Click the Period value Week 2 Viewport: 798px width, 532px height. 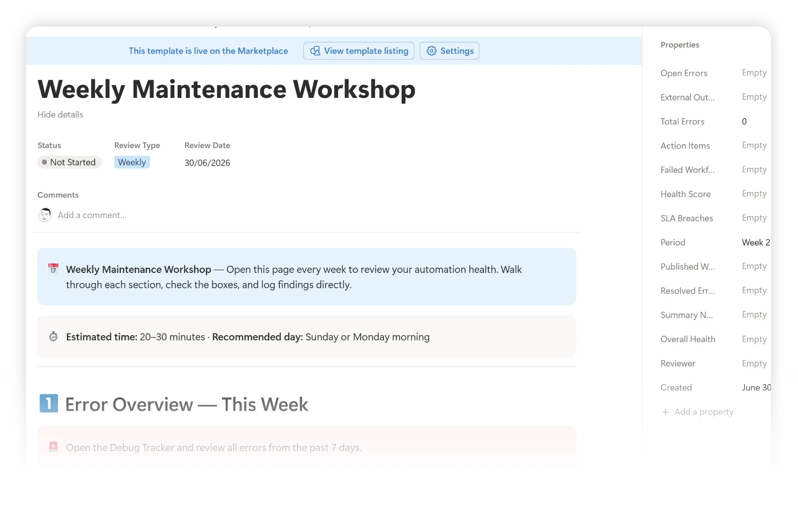click(x=756, y=243)
